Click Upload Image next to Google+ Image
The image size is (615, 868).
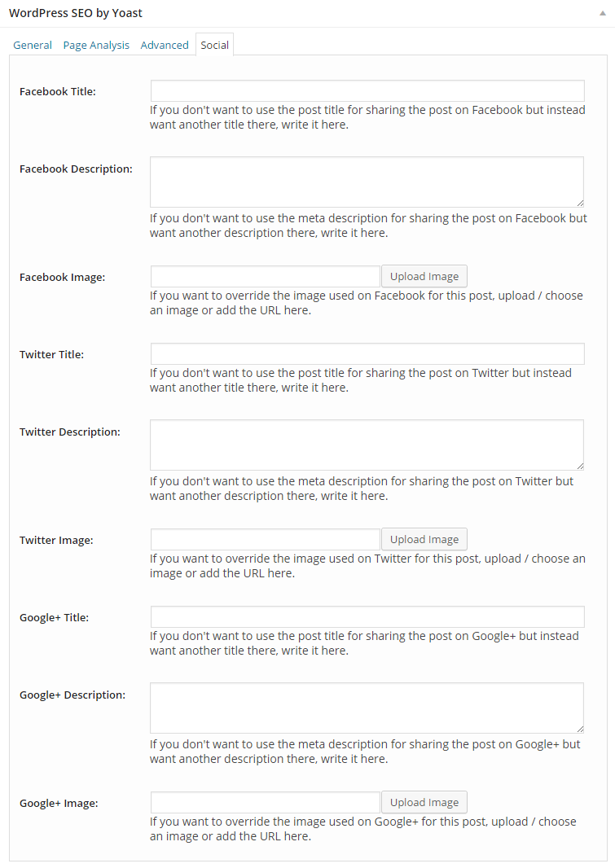[x=424, y=802]
